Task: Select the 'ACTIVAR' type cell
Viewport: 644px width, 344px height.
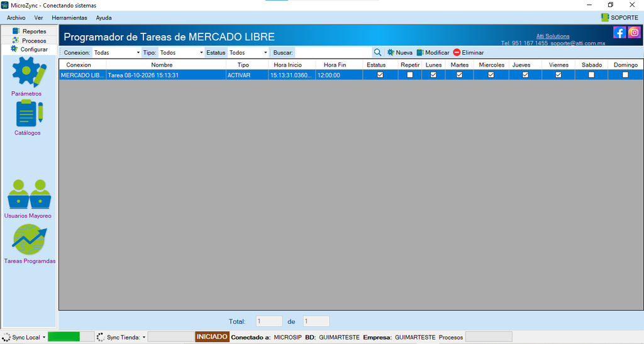Action: coord(247,75)
